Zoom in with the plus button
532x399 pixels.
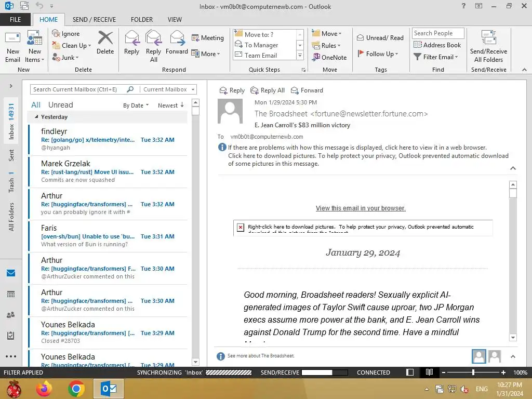(503, 372)
